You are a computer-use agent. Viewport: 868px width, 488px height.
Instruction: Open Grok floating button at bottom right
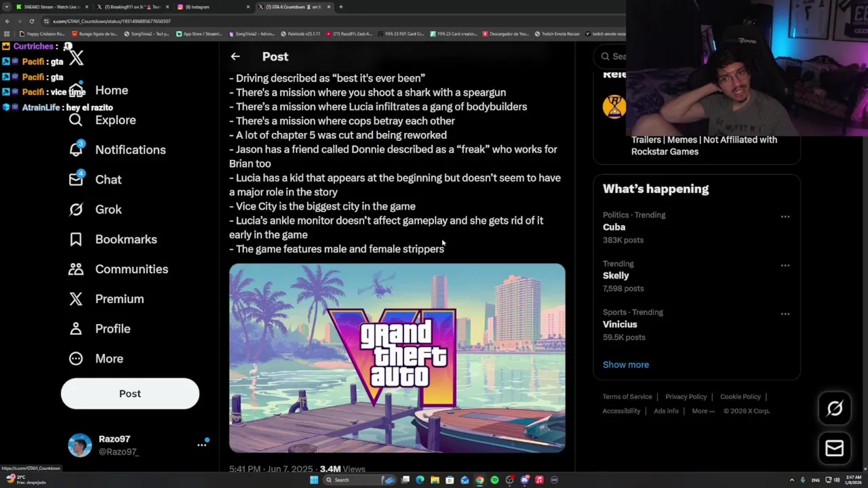(835, 408)
